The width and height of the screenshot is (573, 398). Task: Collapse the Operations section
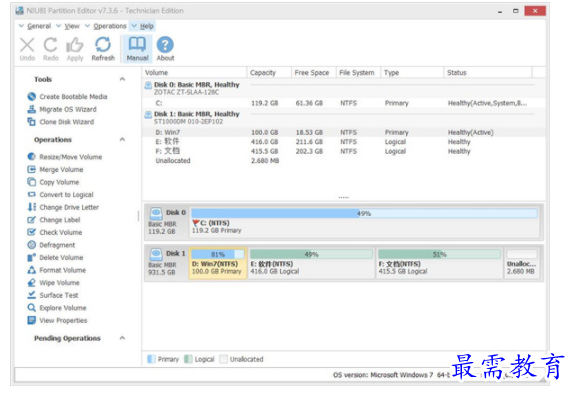(122, 139)
